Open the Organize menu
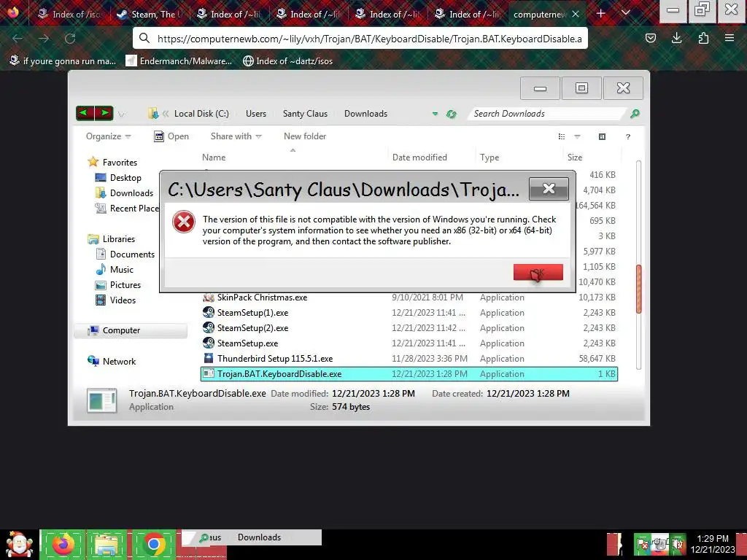 click(108, 136)
